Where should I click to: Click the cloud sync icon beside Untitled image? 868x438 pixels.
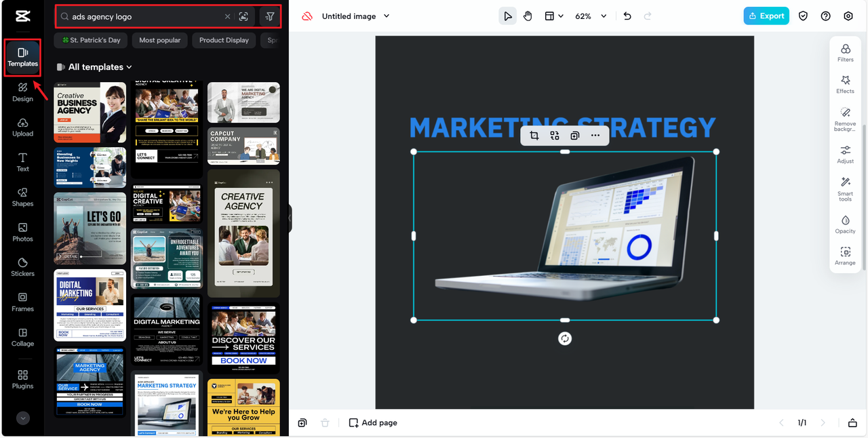tap(307, 16)
